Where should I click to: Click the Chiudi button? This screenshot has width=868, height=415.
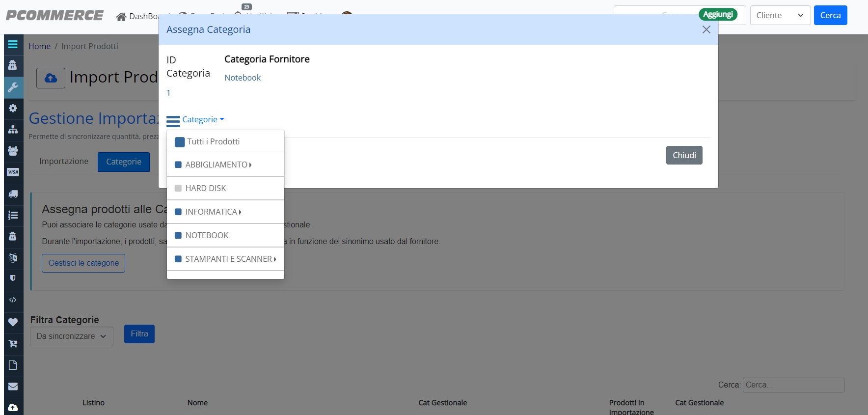click(684, 155)
